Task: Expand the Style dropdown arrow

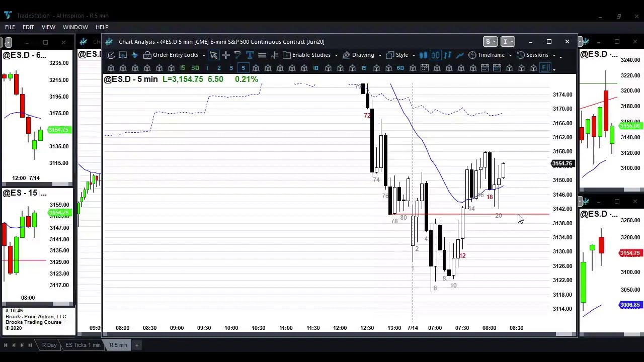Action: click(x=413, y=55)
